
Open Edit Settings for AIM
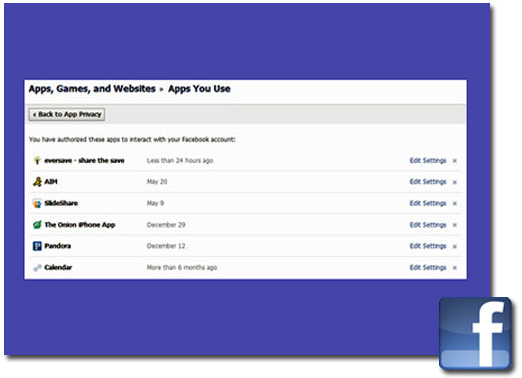tap(428, 182)
